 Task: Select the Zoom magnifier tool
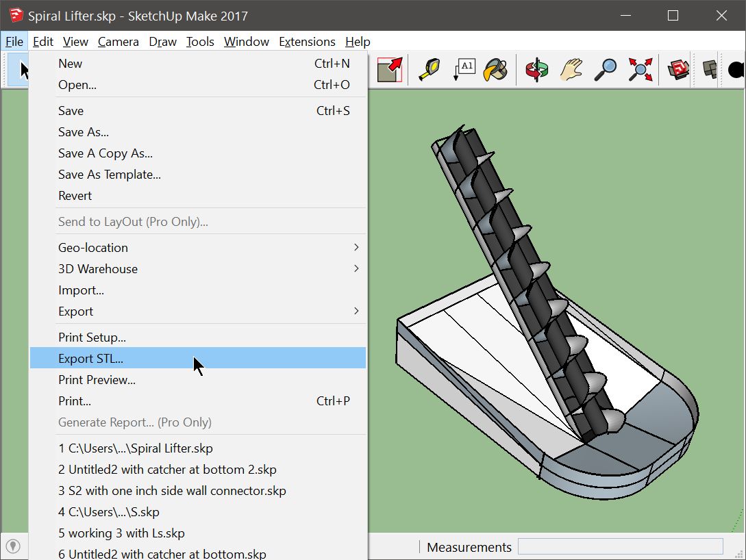click(x=606, y=70)
